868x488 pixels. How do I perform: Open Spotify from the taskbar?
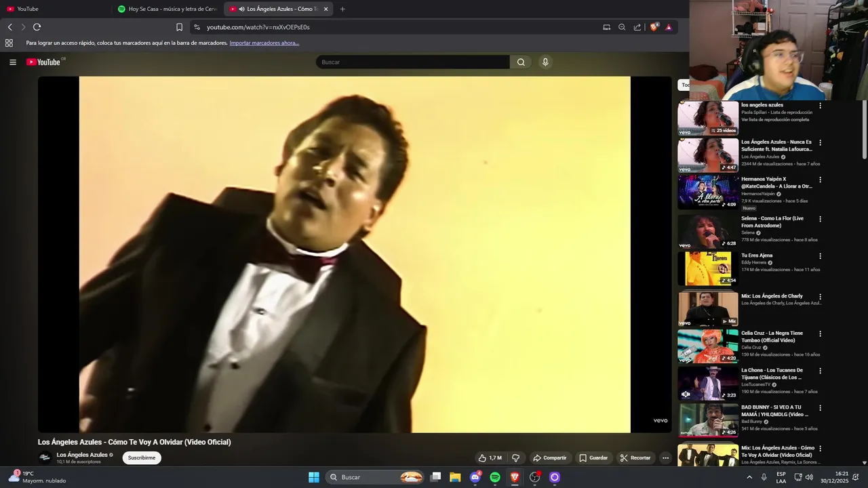(495, 477)
